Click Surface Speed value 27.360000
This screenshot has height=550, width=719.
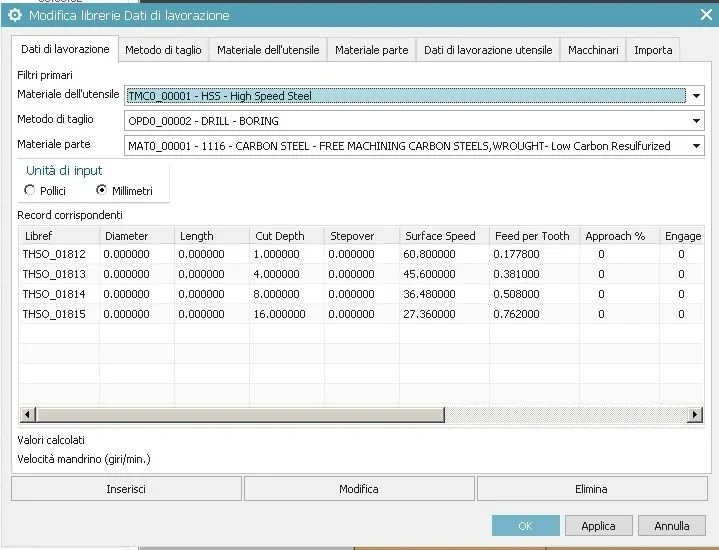[x=429, y=314]
